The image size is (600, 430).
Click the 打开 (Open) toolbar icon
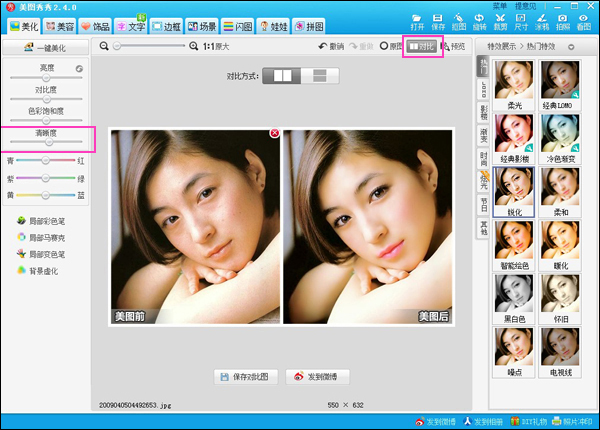click(x=417, y=20)
